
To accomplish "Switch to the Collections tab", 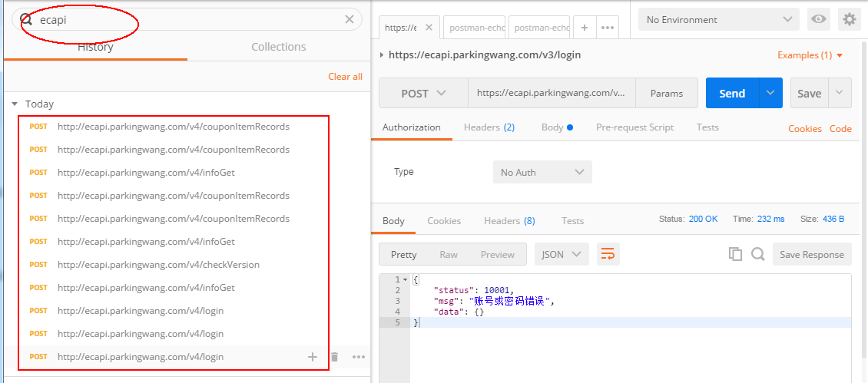I will [x=278, y=47].
